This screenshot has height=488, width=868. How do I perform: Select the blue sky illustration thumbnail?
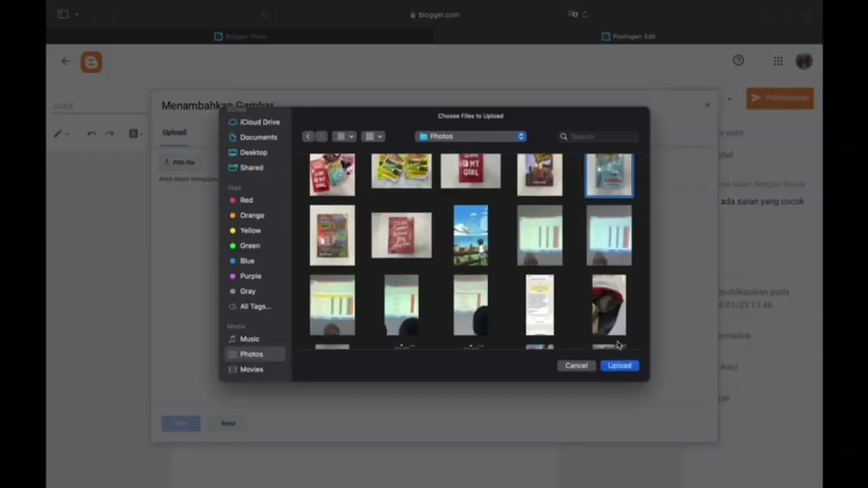pos(471,235)
